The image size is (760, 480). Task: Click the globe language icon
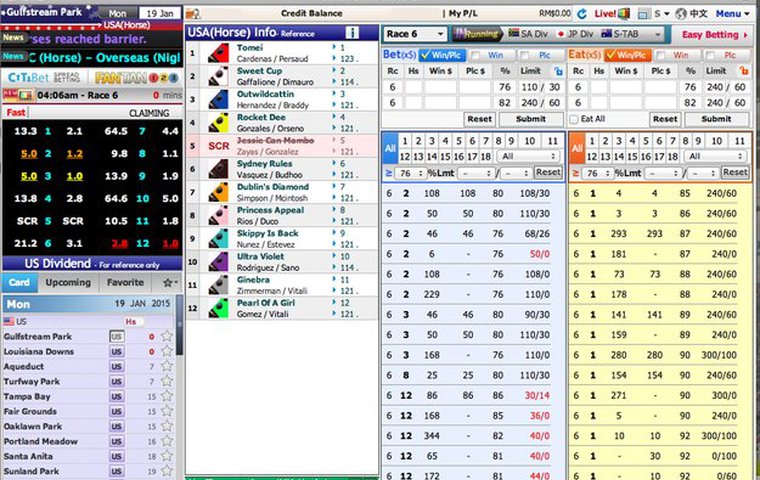coord(681,14)
